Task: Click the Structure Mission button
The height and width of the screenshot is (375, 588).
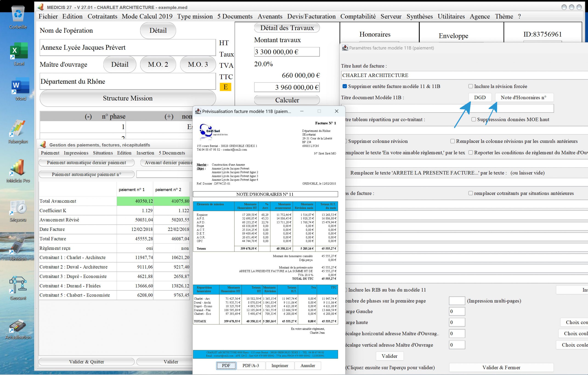Action: [x=128, y=98]
